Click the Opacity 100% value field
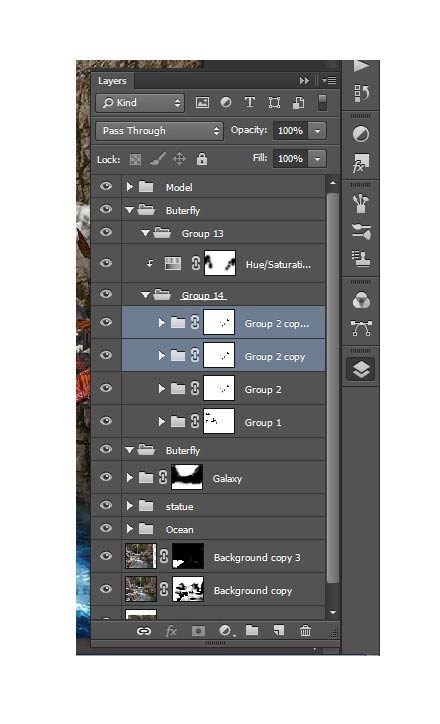Viewport: 440px width, 724px height. (290, 131)
